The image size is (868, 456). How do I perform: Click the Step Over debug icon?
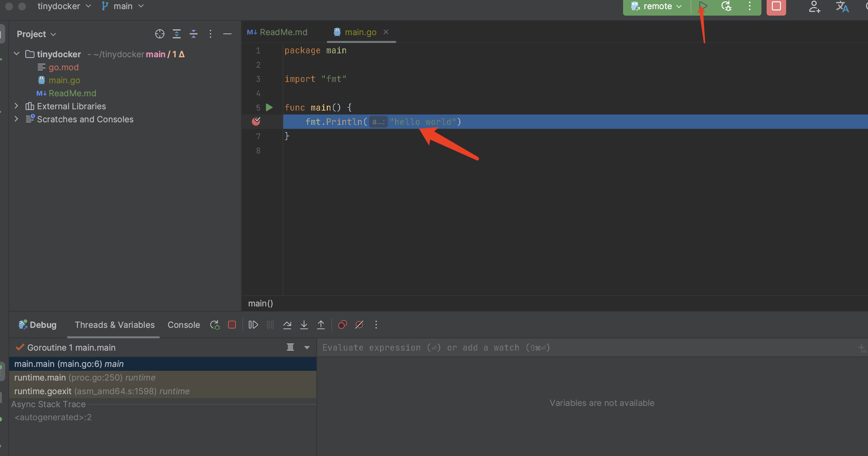[x=287, y=325]
